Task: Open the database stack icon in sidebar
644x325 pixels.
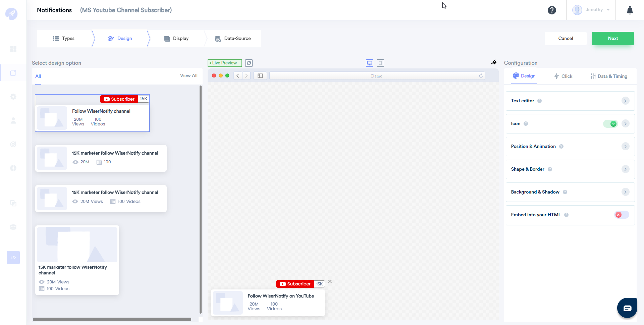Action: [13, 227]
